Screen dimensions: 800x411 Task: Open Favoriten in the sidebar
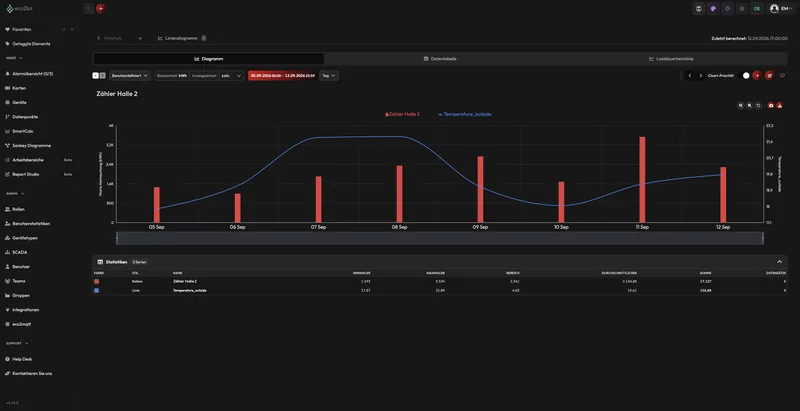(21, 30)
